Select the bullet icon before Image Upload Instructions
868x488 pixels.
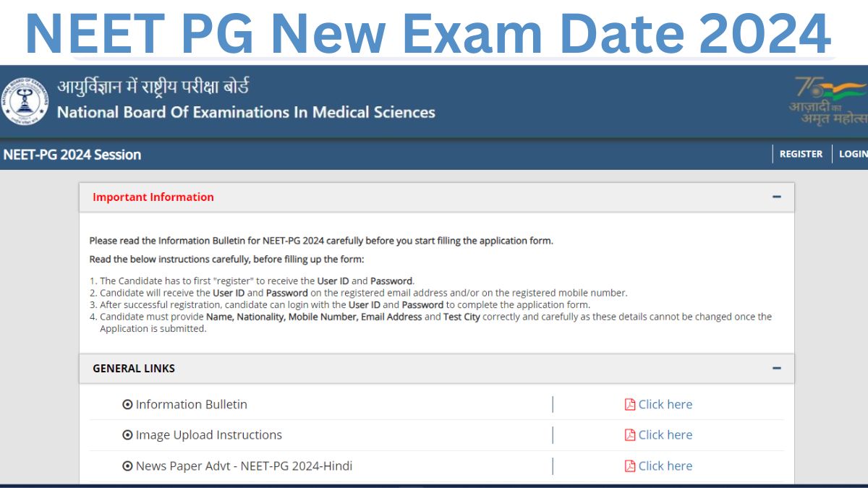(x=128, y=435)
